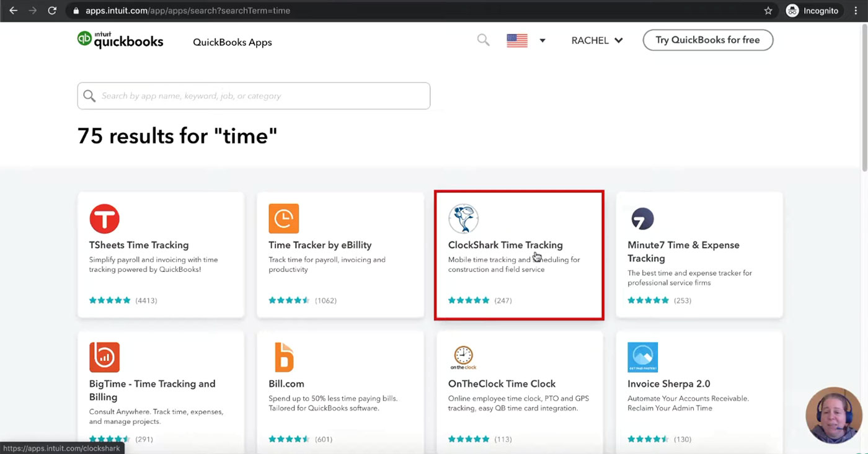Click the Bill.com orange b logo
Image resolution: width=868 pixels, height=454 pixels.
click(x=284, y=357)
